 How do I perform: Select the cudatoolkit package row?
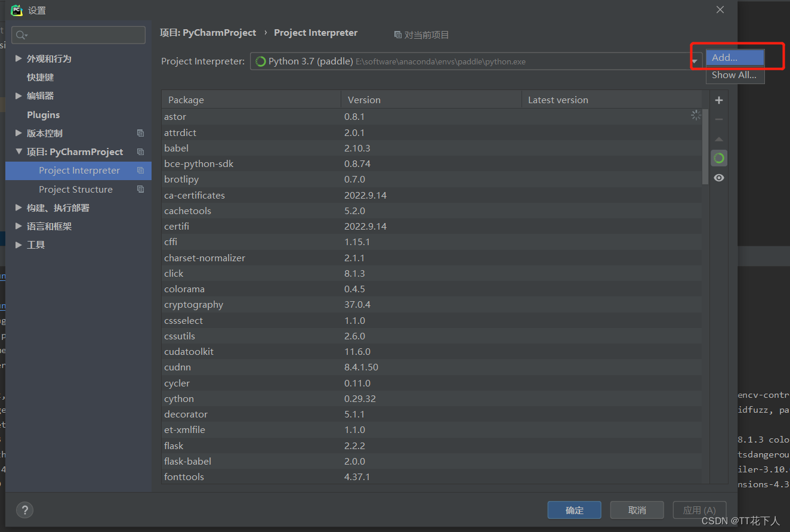[431, 351]
